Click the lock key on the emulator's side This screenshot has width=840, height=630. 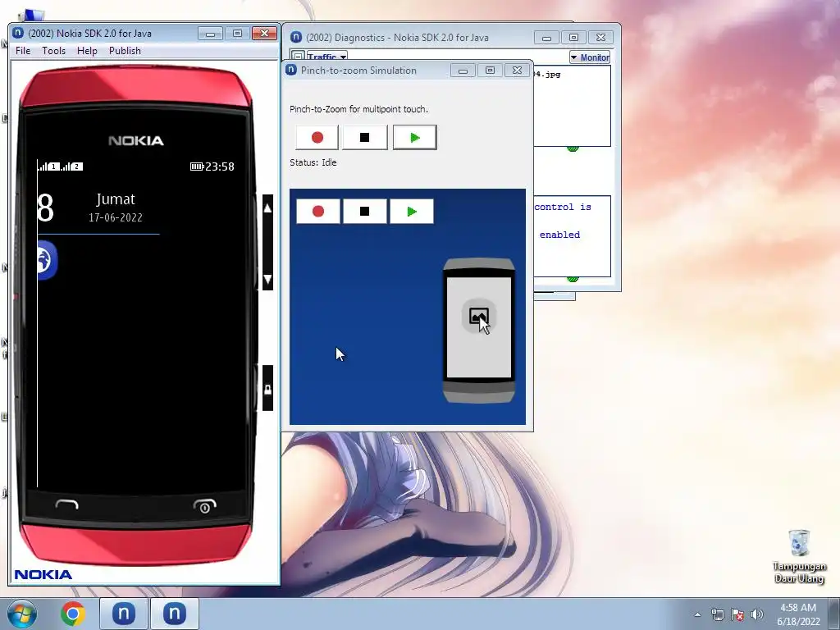tap(268, 389)
